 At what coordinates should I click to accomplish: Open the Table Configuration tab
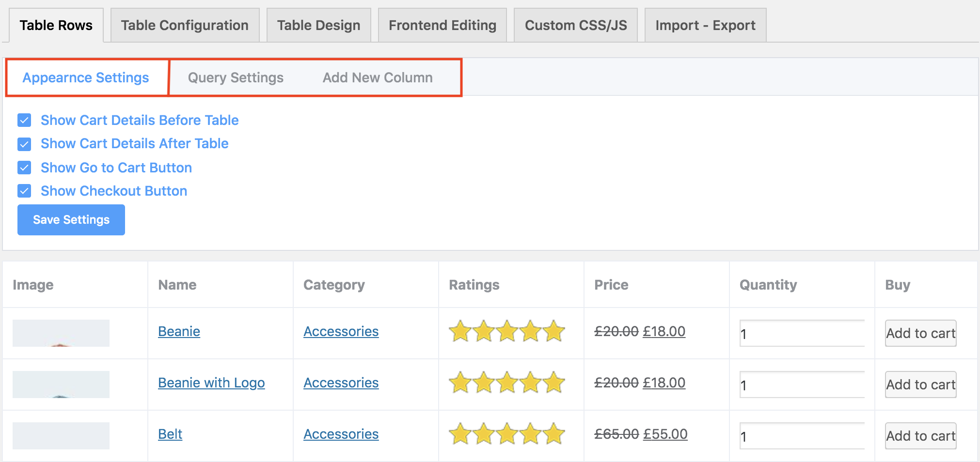(185, 25)
